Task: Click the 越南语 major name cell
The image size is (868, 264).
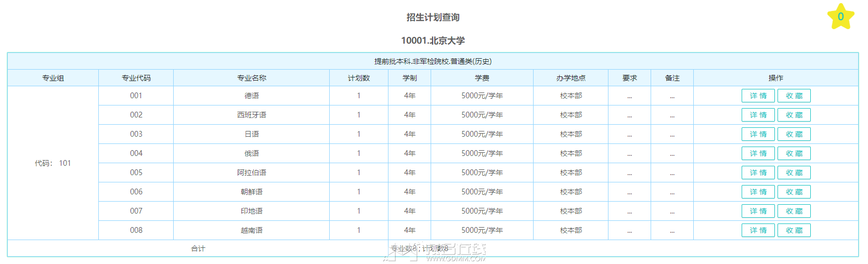Action: point(251,230)
